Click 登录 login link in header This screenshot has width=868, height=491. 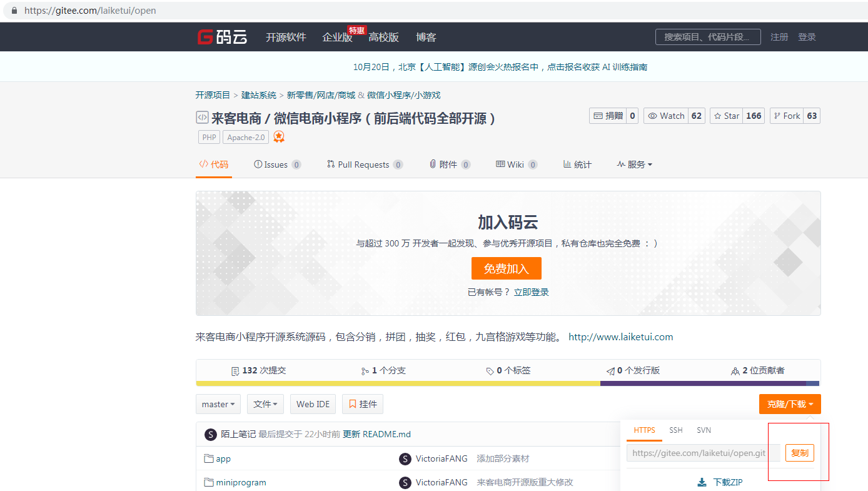[807, 37]
